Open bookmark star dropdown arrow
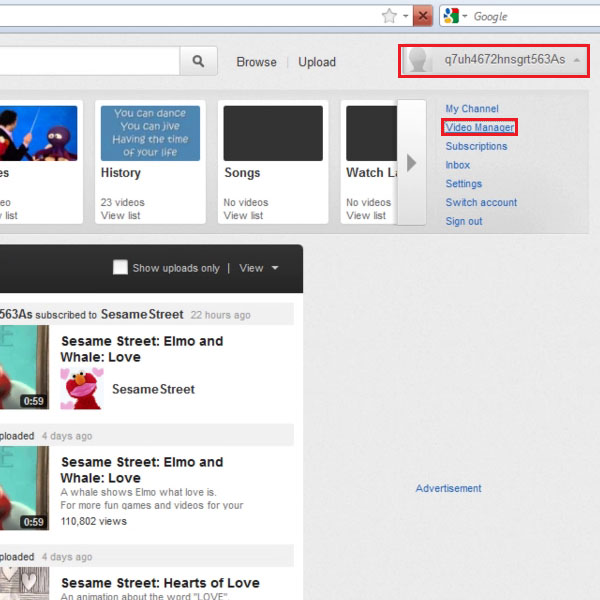 (406, 16)
